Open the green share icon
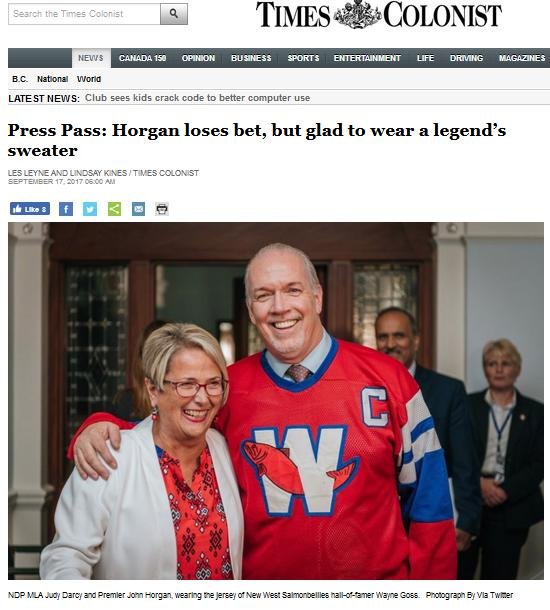The width and height of the screenshot is (550, 610). pyautogui.click(x=114, y=209)
